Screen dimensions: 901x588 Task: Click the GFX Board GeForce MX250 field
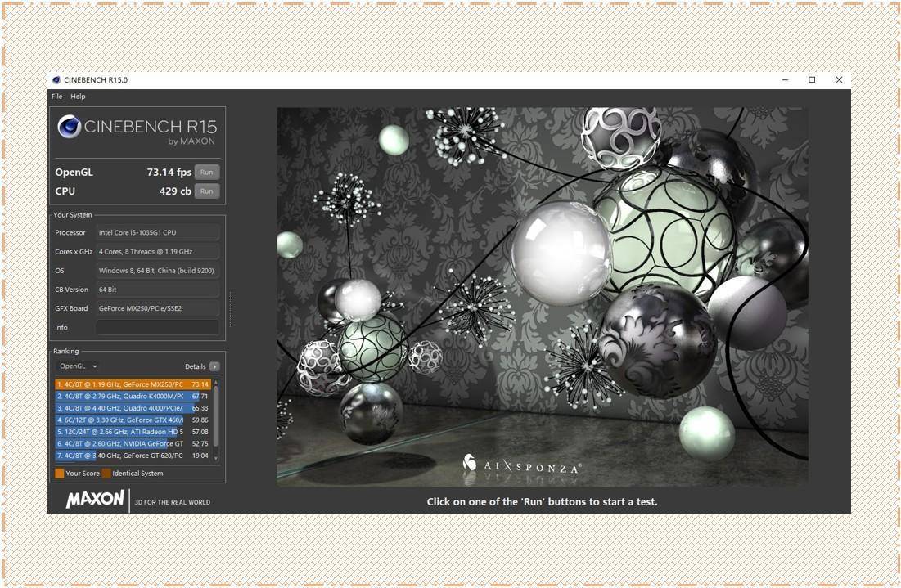157,308
